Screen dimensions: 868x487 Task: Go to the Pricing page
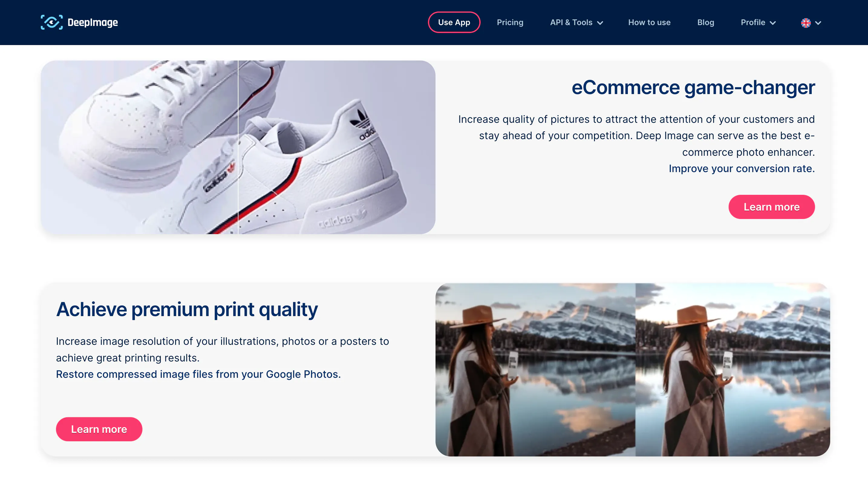click(x=510, y=22)
